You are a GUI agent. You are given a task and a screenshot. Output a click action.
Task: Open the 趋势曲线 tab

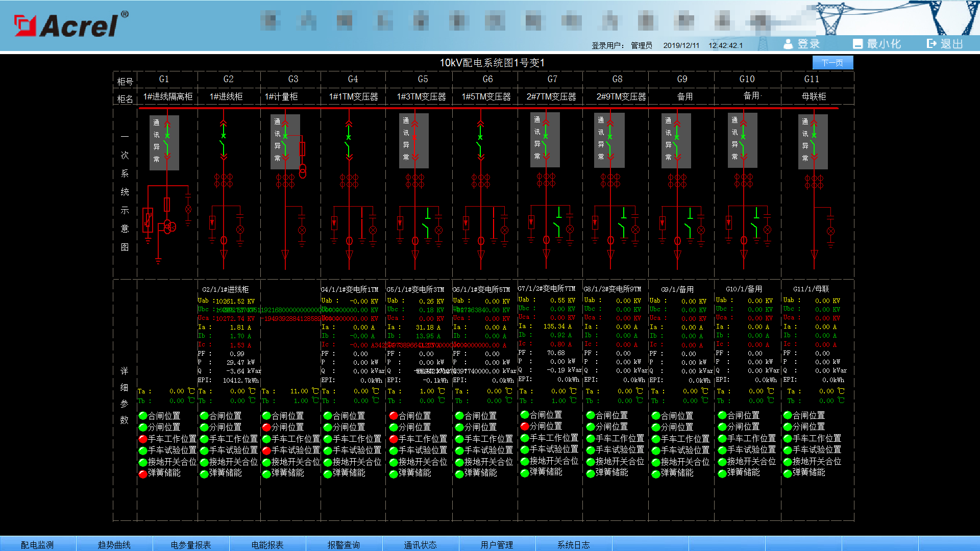pyautogui.click(x=114, y=544)
